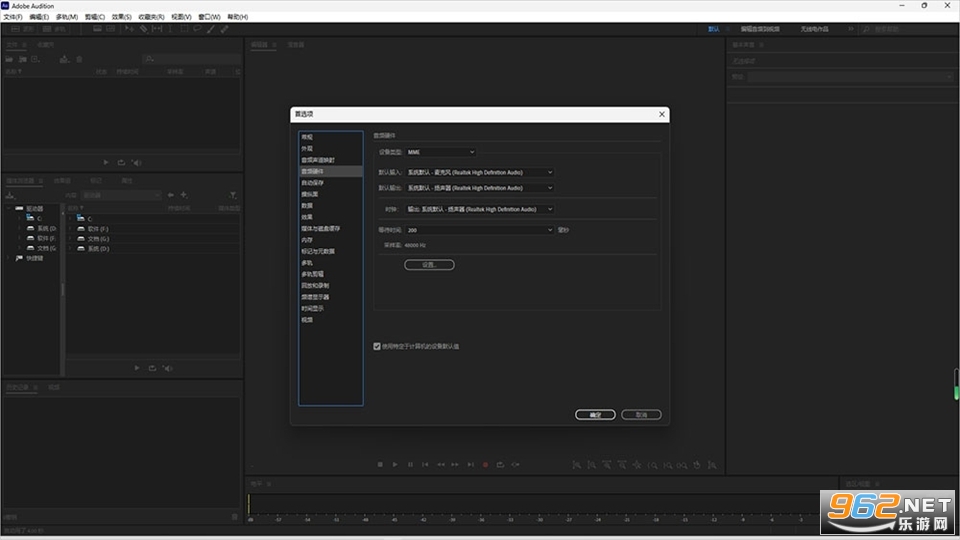Click 确定 OK button in Preferences dialog
This screenshot has height=540, width=960.
[x=595, y=414]
